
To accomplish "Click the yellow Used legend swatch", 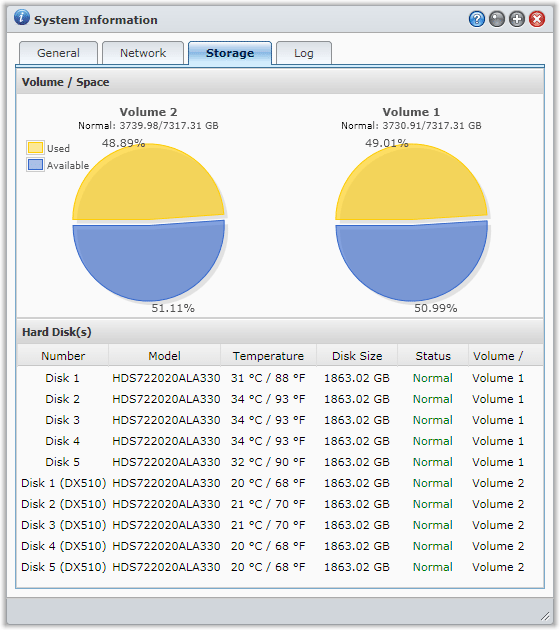I will click(35, 148).
